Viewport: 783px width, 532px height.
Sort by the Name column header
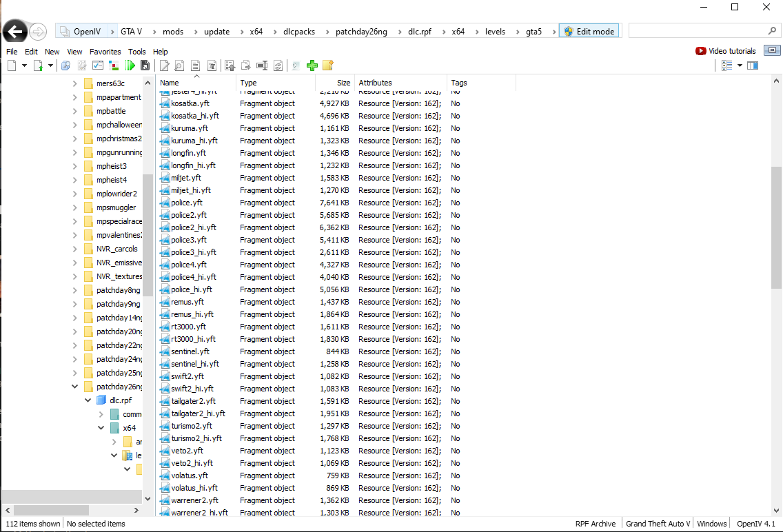[196, 83]
